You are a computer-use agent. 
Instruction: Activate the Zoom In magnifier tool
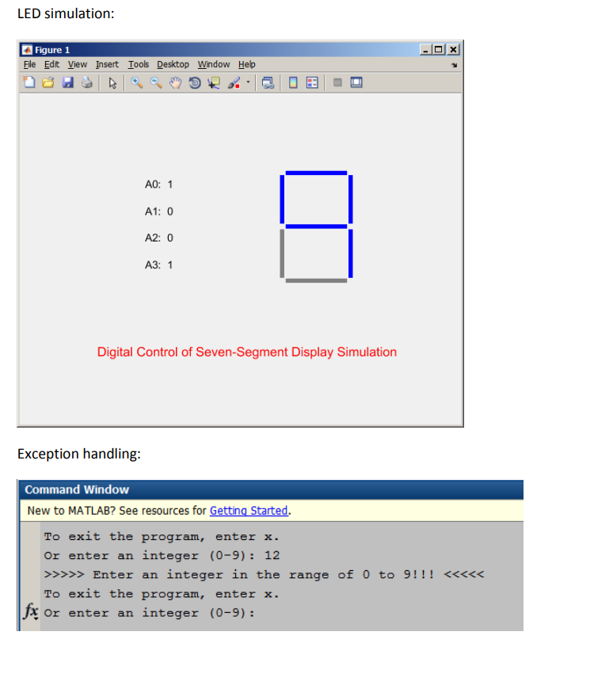[137, 82]
